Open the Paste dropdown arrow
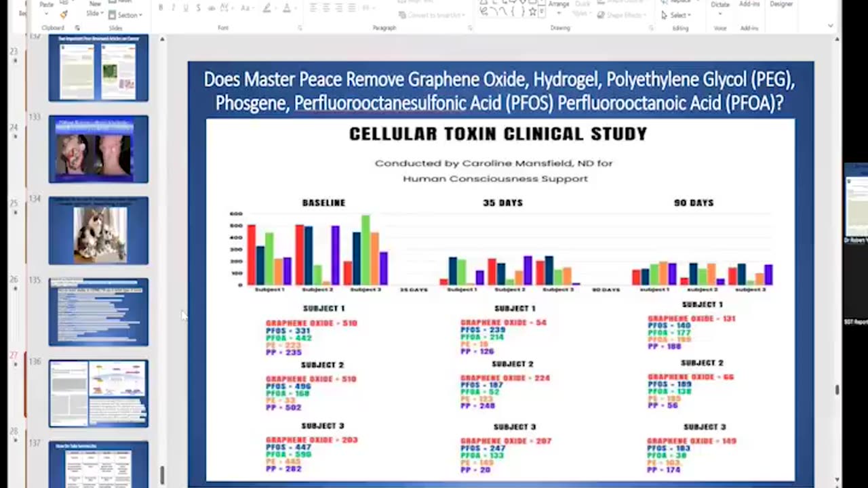This screenshot has height=488, width=868. (47, 14)
